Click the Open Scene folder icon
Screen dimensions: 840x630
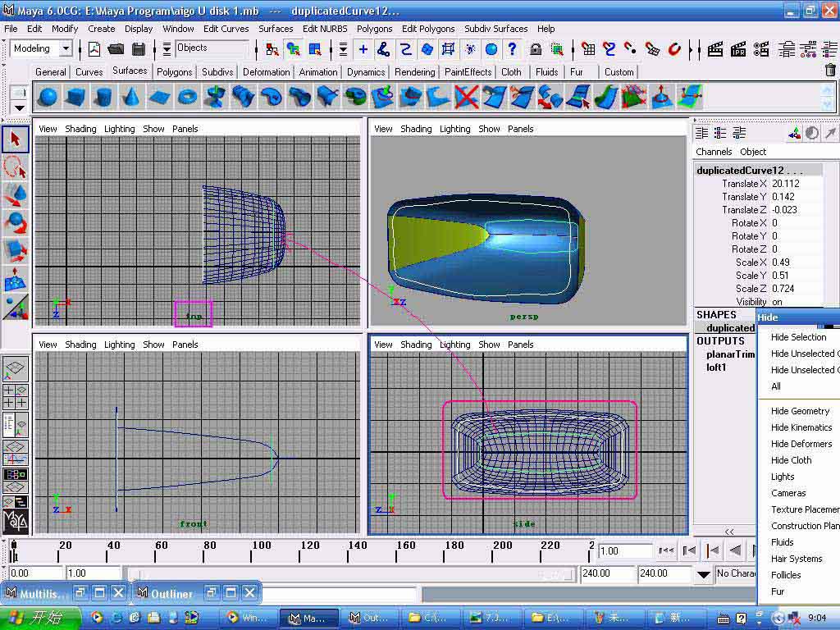point(116,49)
